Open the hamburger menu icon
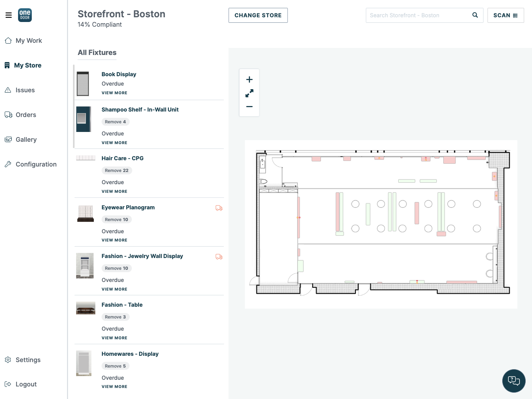This screenshot has width=532, height=399. point(9,15)
